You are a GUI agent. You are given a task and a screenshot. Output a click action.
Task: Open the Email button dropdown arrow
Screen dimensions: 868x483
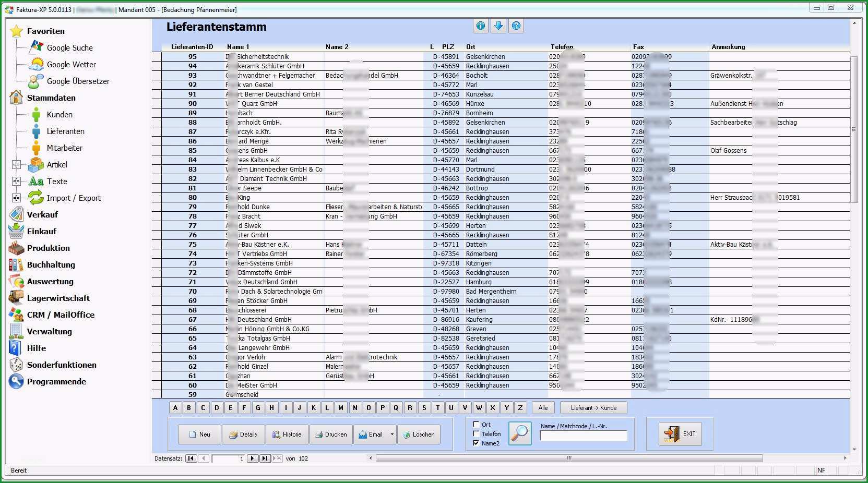pos(392,434)
